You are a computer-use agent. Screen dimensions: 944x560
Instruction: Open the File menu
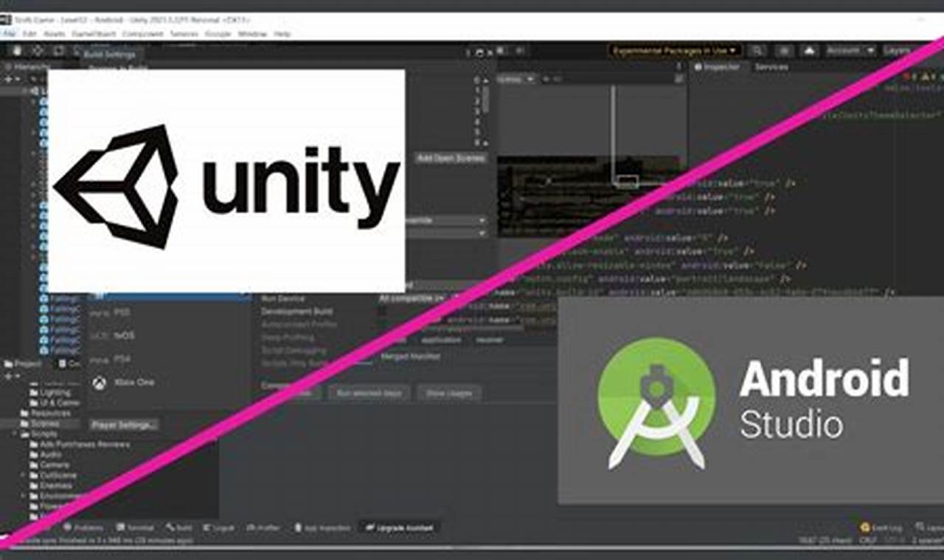coord(10,34)
